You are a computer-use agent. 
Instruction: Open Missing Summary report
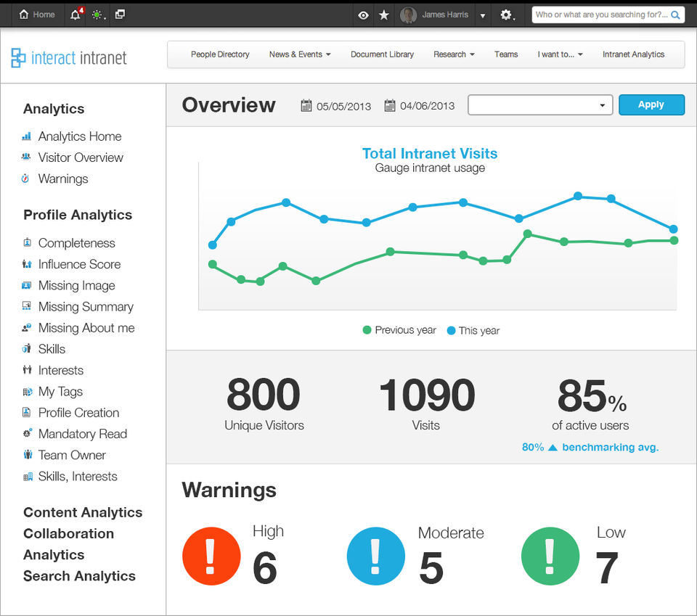coord(86,307)
